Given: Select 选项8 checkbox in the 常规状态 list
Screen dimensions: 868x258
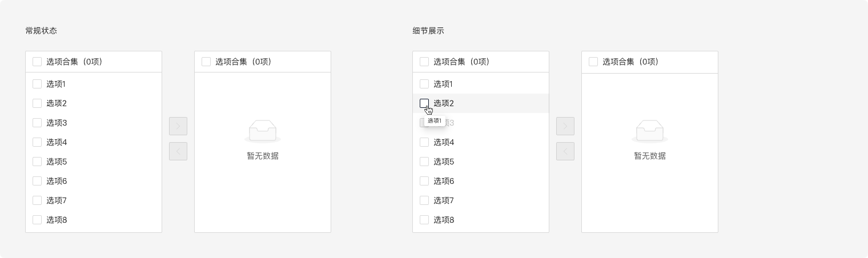Looking at the screenshot, I should [x=37, y=220].
